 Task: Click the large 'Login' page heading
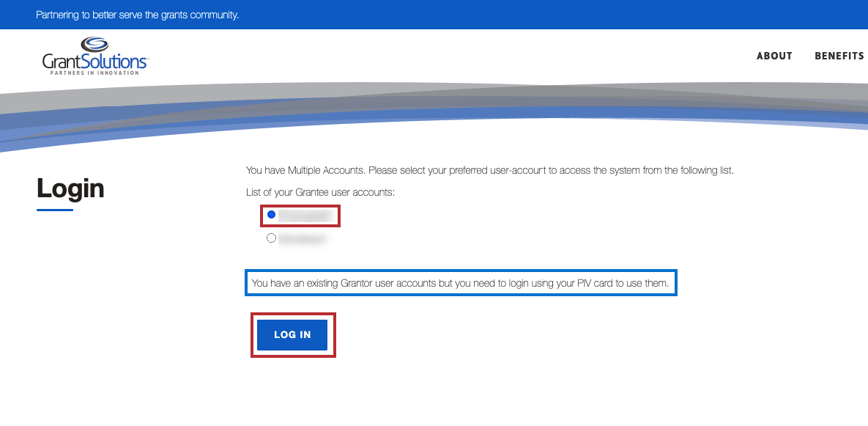coord(70,188)
